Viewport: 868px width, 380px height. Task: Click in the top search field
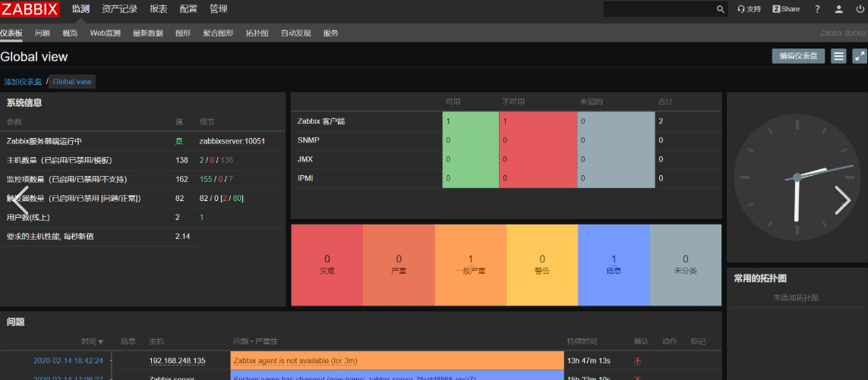(x=659, y=9)
